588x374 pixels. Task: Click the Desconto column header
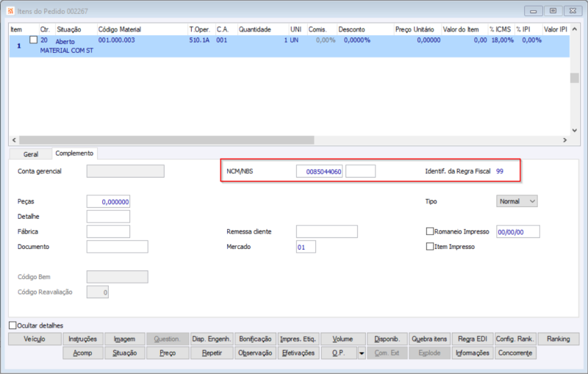tap(365, 29)
